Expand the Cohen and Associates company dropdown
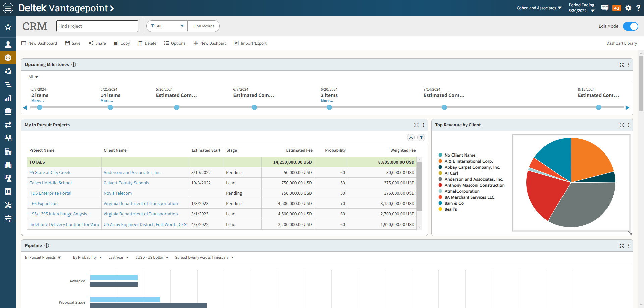 539,8
